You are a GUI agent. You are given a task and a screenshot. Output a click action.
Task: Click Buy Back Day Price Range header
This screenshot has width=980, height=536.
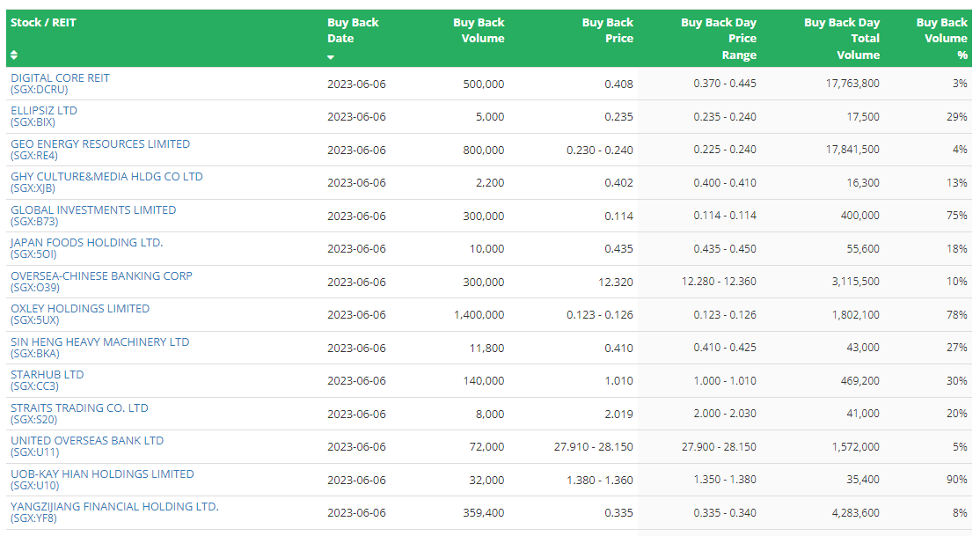click(718, 38)
